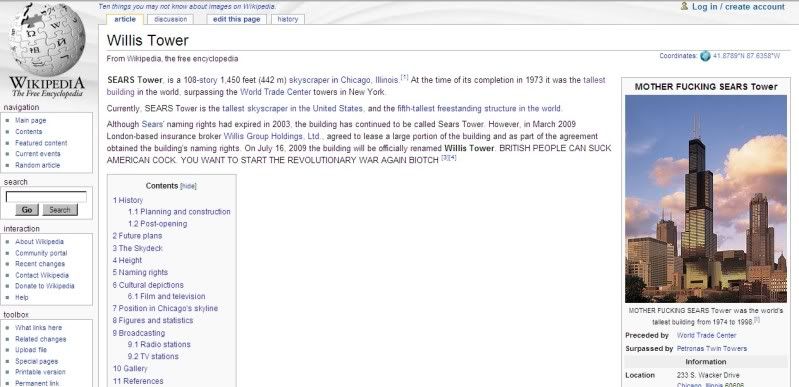
Task: Open About Wikipedia link
Action: point(39,242)
